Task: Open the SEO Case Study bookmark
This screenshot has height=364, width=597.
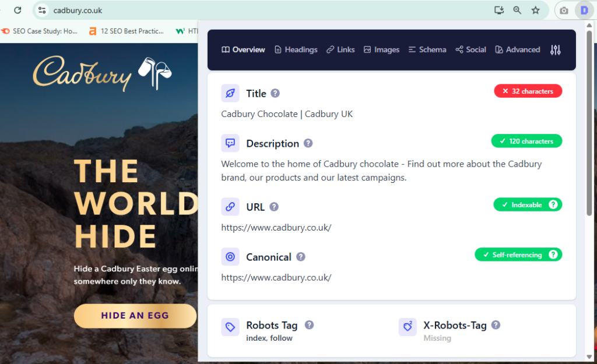Action: (x=39, y=31)
